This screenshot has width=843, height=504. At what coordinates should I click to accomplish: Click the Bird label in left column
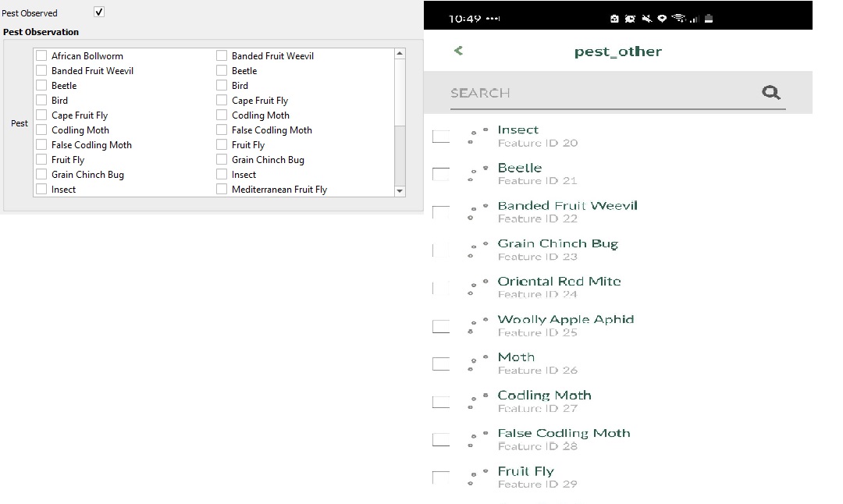point(59,101)
